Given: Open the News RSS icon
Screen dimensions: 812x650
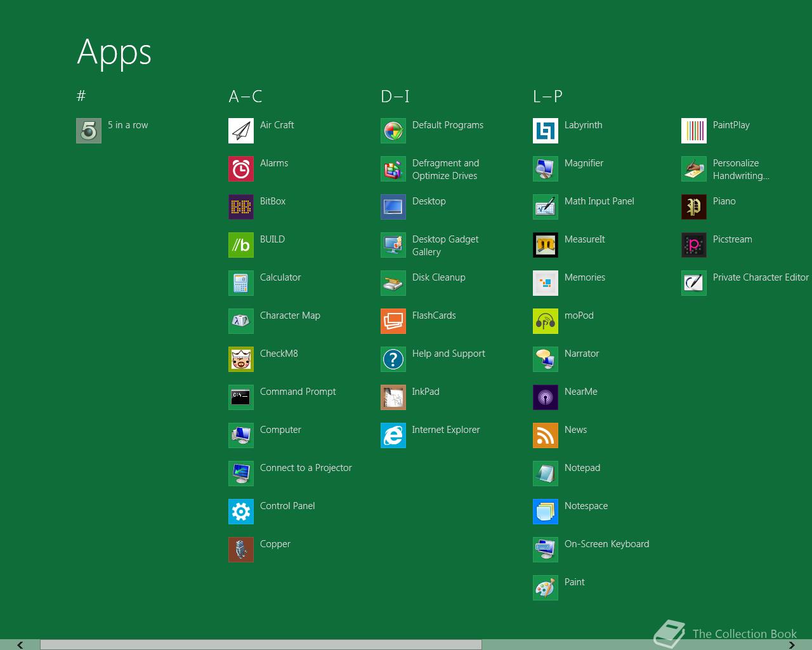Looking at the screenshot, I should (546, 435).
